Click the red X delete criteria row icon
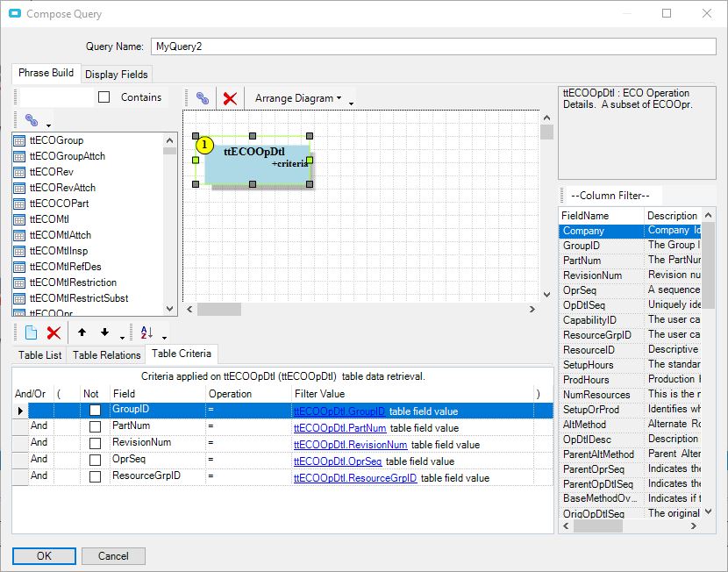Screen dimensions: 728x572 (54, 332)
